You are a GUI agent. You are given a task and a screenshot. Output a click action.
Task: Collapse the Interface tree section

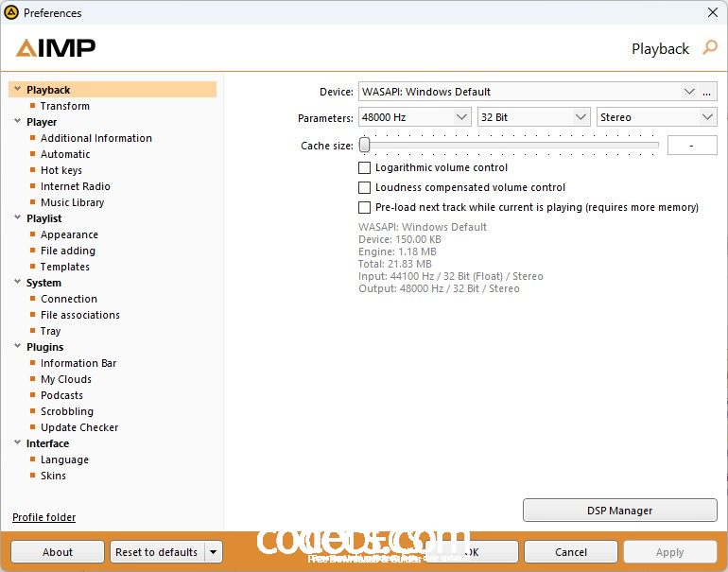[x=18, y=442]
